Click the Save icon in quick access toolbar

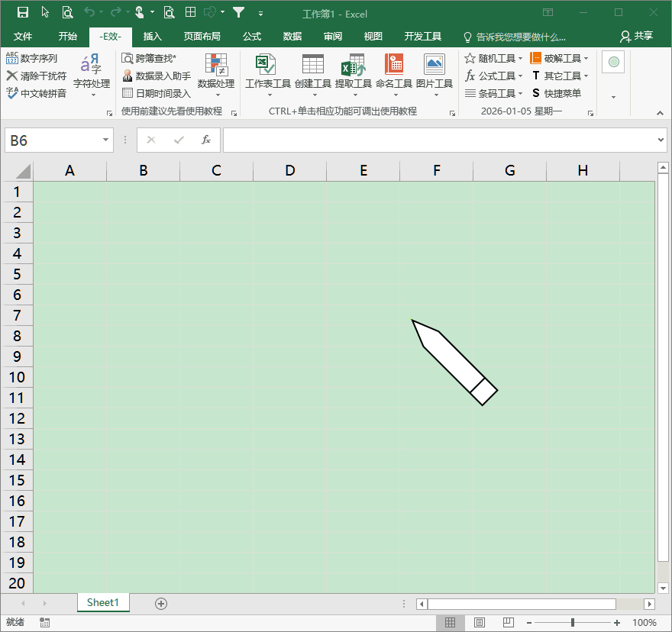[22, 12]
